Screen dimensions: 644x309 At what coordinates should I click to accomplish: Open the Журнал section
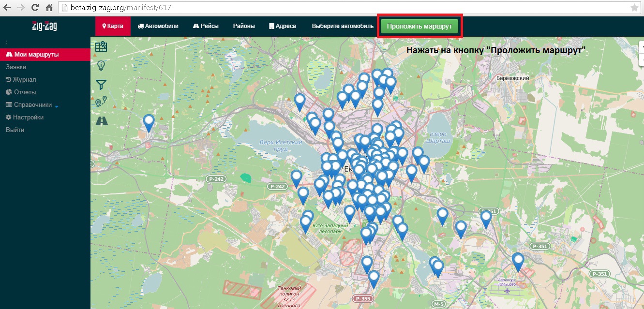[21, 80]
